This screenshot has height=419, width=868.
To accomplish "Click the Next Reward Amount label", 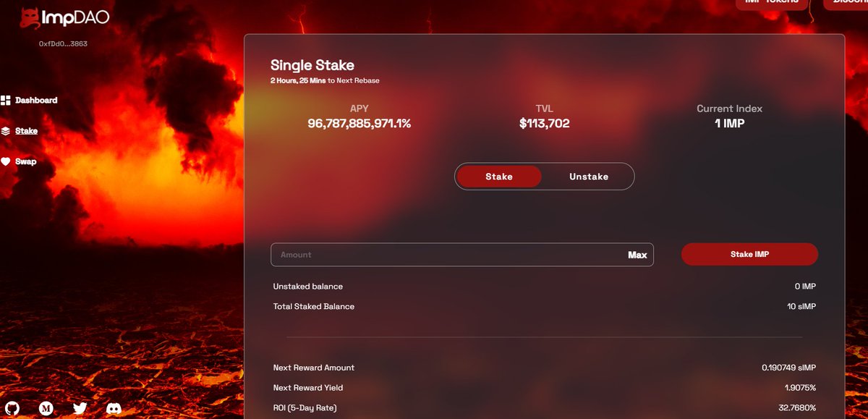I will coord(314,368).
